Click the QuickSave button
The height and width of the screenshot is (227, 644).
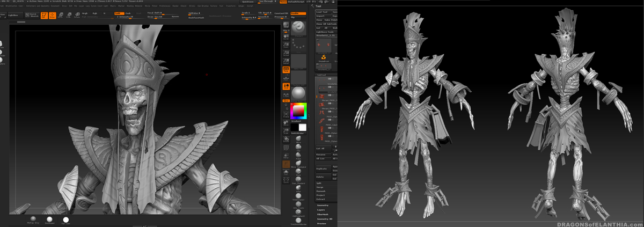pyautogui.click(x=248, y=2)
